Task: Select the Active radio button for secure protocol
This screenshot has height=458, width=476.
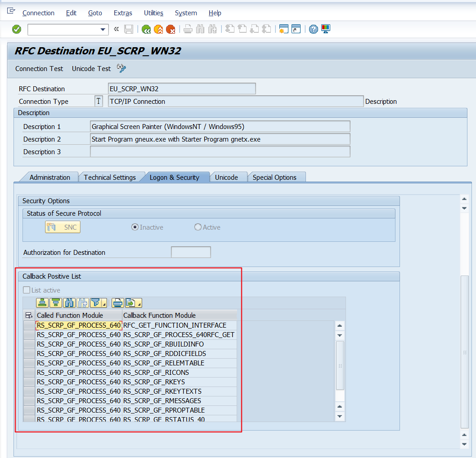Action: pos(198,227)
